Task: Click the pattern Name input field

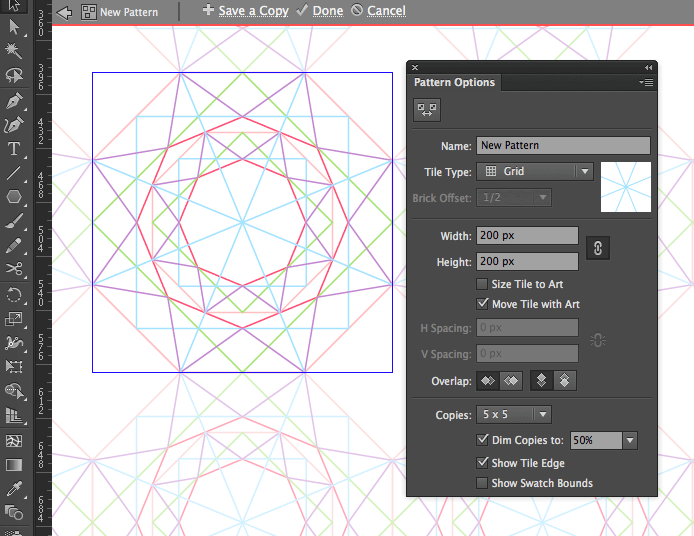Action: click(x=563, y=146)
